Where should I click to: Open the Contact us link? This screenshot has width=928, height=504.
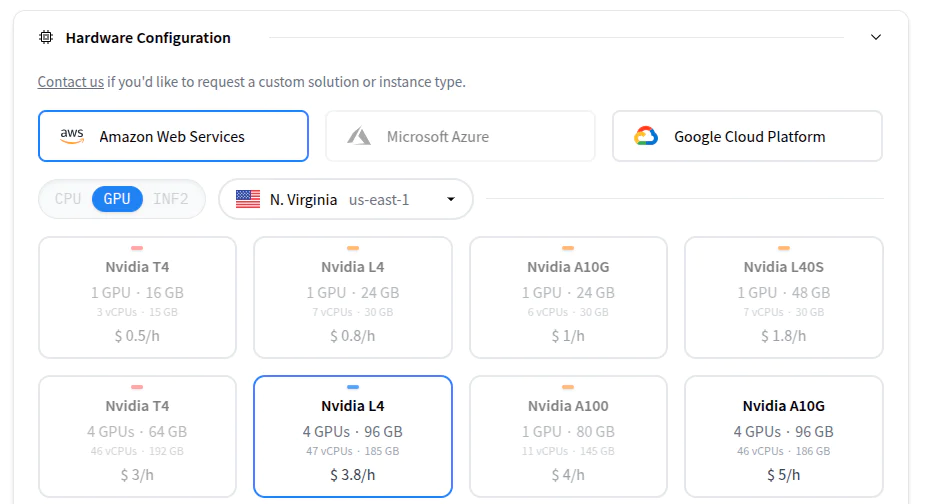[71, 82]
